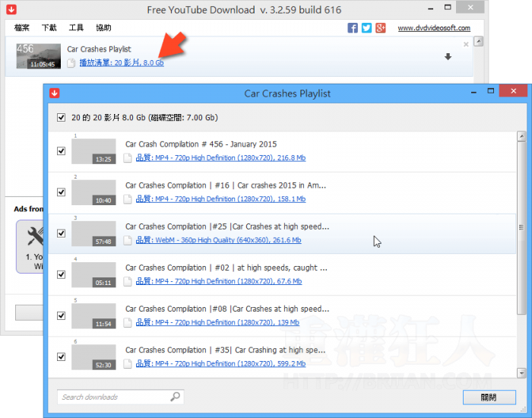Close the Car Crashes Playlist dialog window
The width and height of the screenshot is (532, 418).
[513, 91]
